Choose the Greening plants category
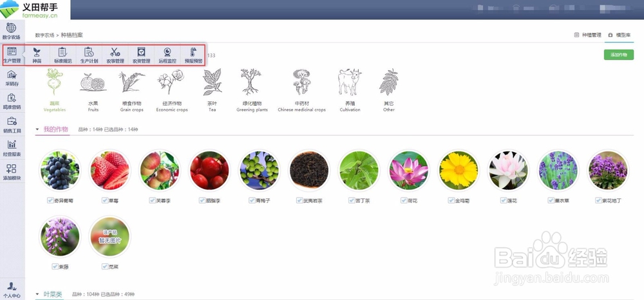The height and width of the screenshot is (300, 644). click(x=252, y=90)
